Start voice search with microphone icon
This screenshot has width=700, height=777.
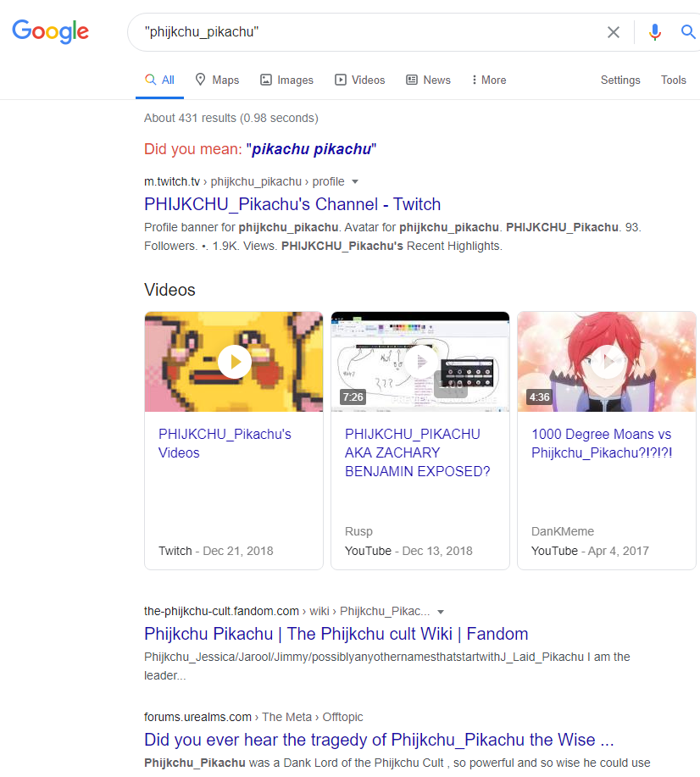(655, 32)
